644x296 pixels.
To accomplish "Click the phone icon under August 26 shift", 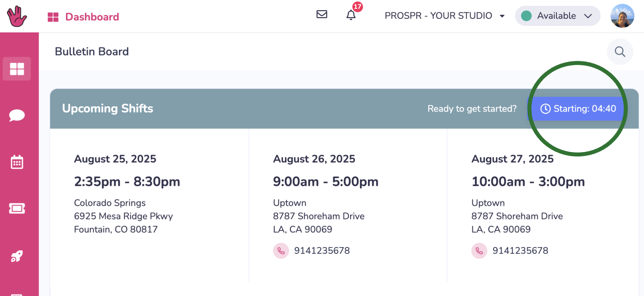I will (281, 251).
